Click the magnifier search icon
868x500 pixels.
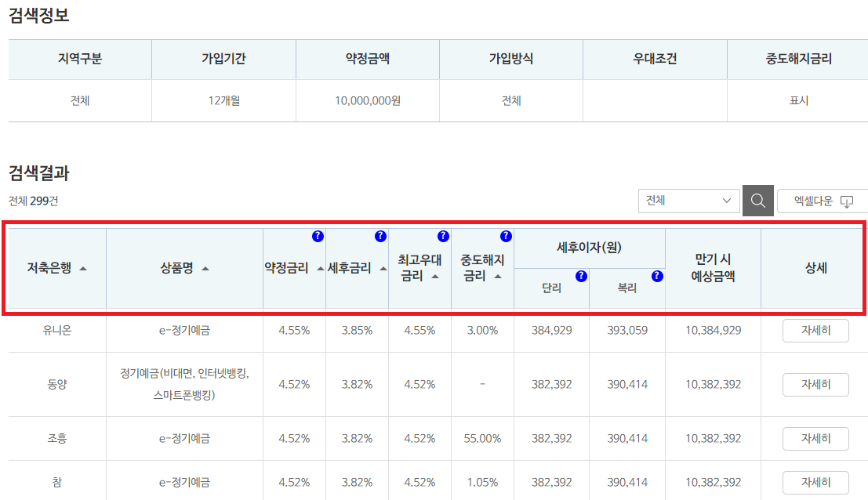757,201
